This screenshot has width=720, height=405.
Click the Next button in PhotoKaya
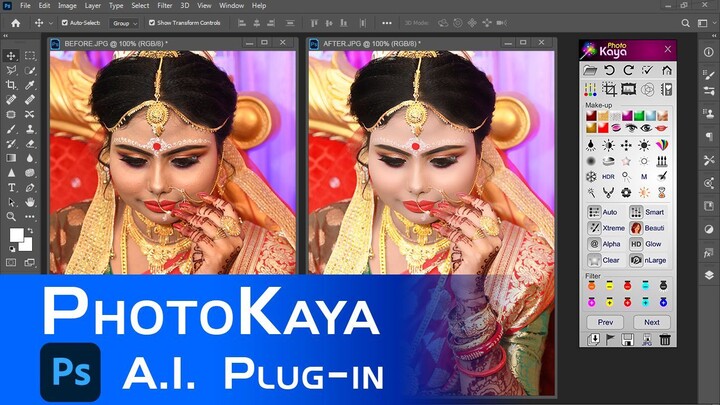pos(652,322)
